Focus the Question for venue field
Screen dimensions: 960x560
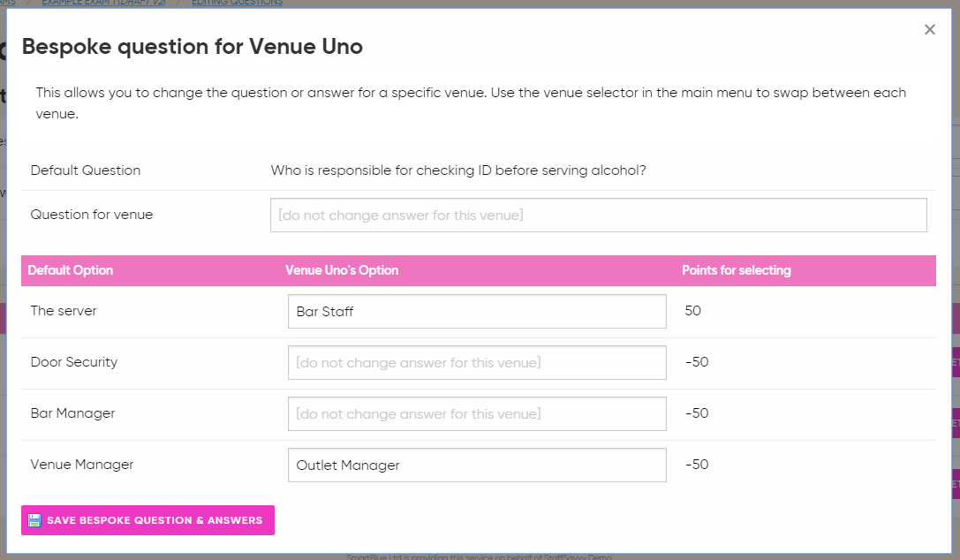[598, 215]
